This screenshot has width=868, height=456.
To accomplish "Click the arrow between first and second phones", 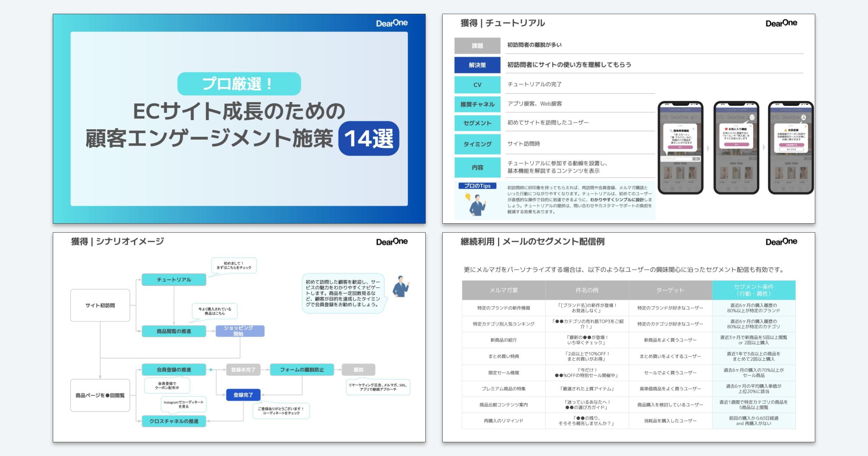I will 708,148.
